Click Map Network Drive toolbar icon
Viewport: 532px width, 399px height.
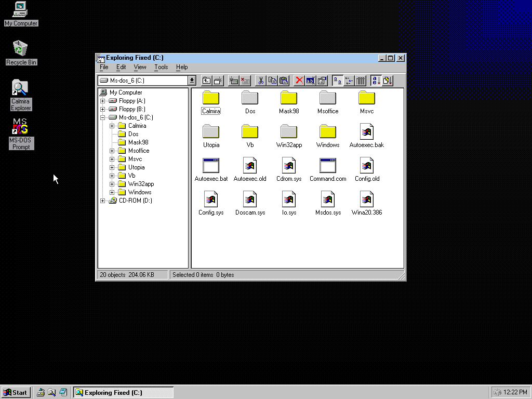tap(233, 81)
